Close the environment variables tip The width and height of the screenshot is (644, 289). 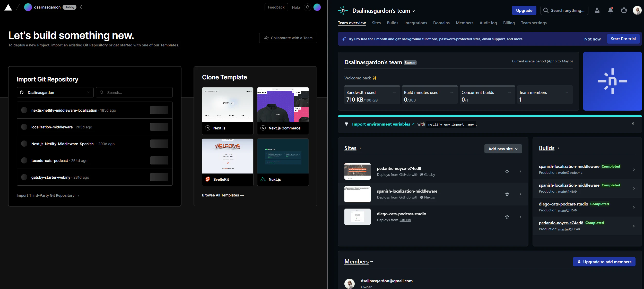tap(633, 123)
